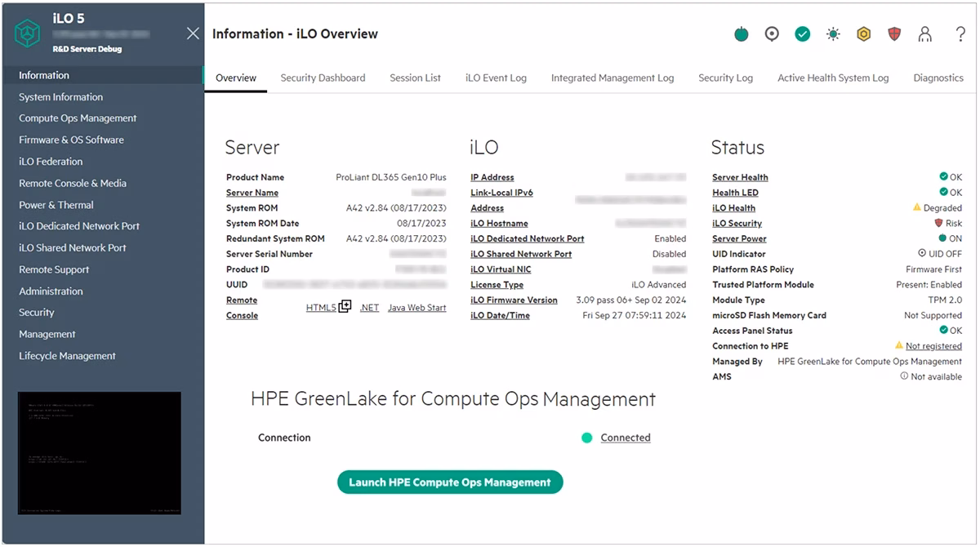Click the remote console preview thumbnail
The height and width of the screenshot is (547, 980).
coord(100,454)
